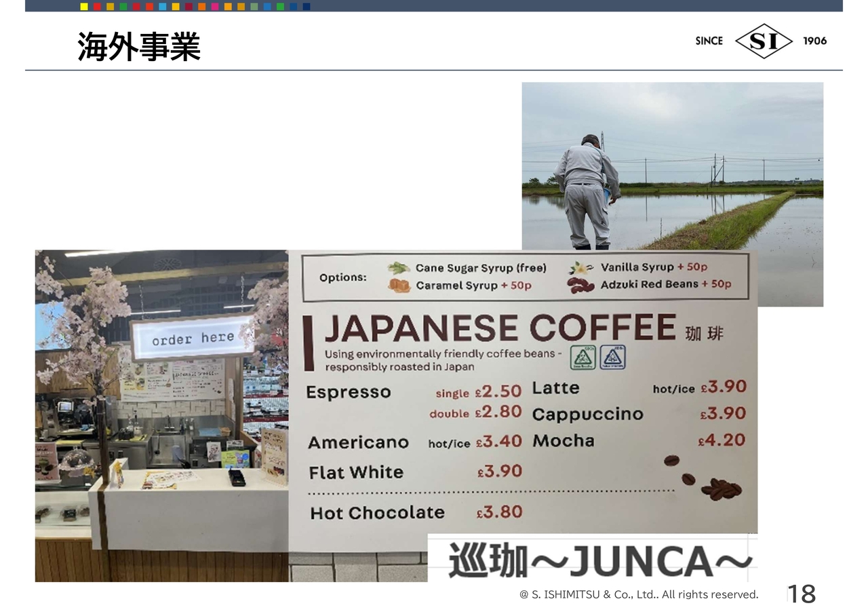The height and width of the screenshot is (614, 868).
Task: Click the 海外事業 slide title
Action: coord(139,47)
